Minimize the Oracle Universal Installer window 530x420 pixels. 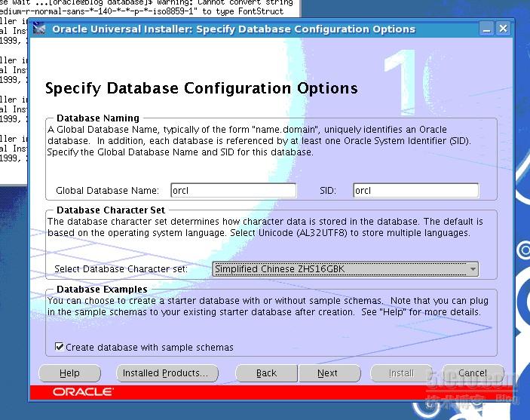click(x=486, y=29)
